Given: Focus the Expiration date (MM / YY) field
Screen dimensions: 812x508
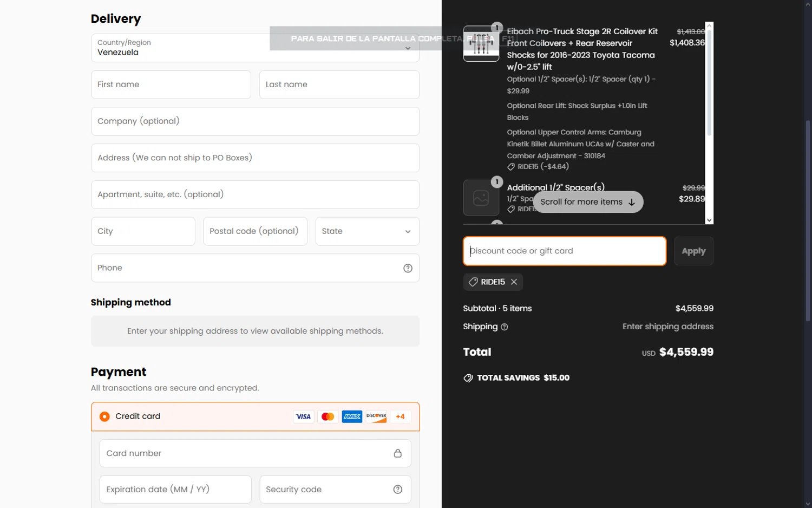Looking at the screenshot, I should pyautogui.click(x=175, y=490).
